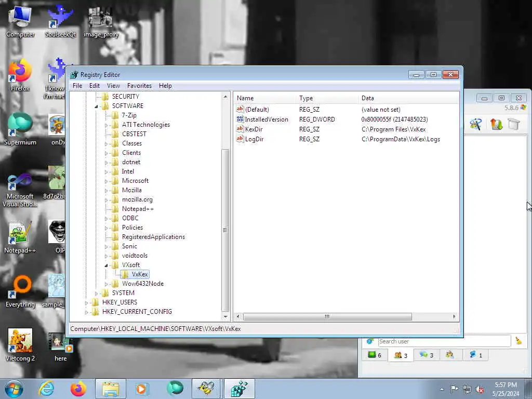Select the 7-Zip key folder
The height and width of the screenshot is (399, 532).
click(129, 115)
